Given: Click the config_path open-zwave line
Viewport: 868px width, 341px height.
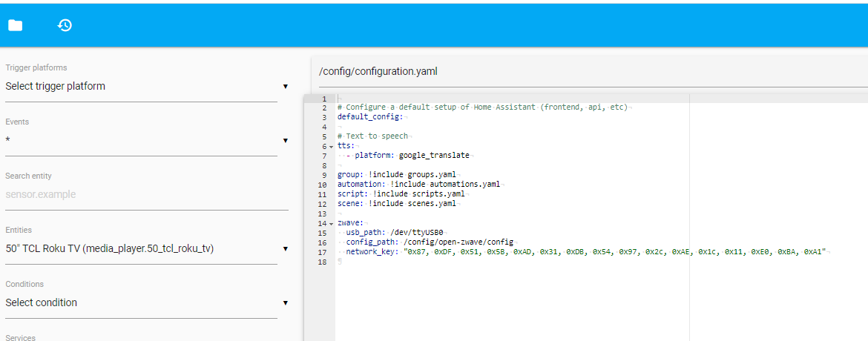Looking at the screenshot, I should click(x=430, y=242).
